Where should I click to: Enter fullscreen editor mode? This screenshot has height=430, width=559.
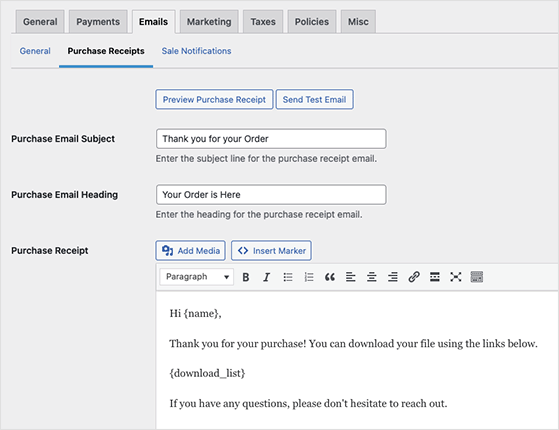(456, 277)
